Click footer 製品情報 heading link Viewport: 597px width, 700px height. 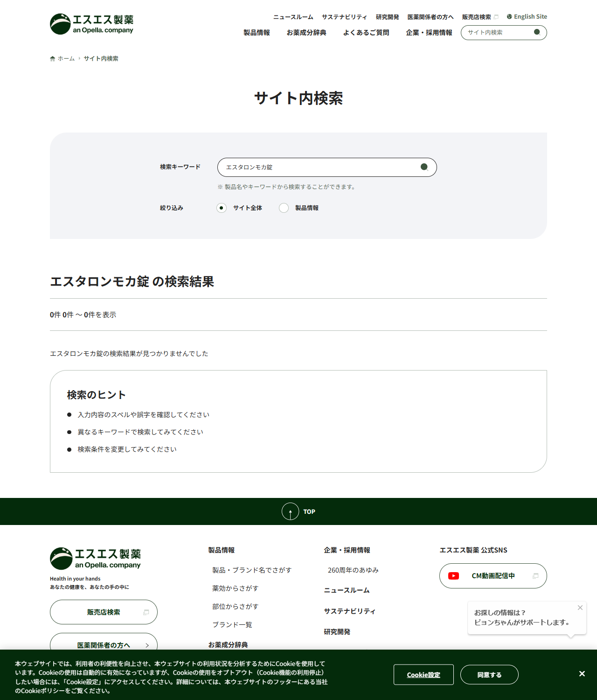(222, 550)
